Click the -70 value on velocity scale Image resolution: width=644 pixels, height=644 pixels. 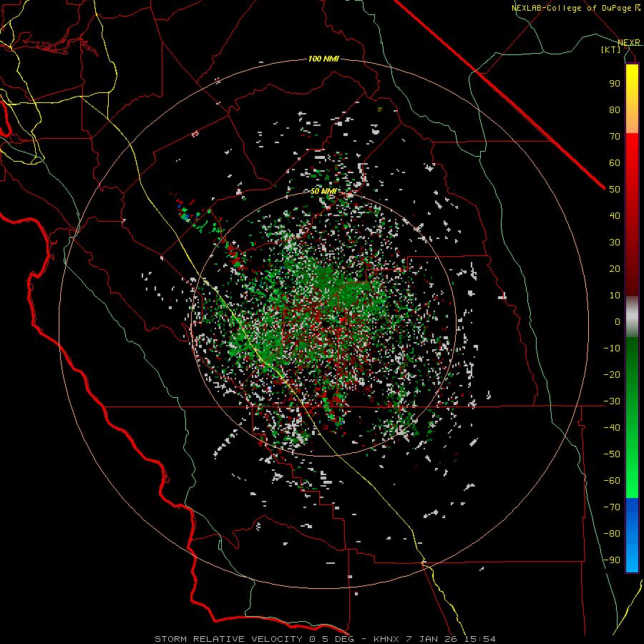click(612, 507)
